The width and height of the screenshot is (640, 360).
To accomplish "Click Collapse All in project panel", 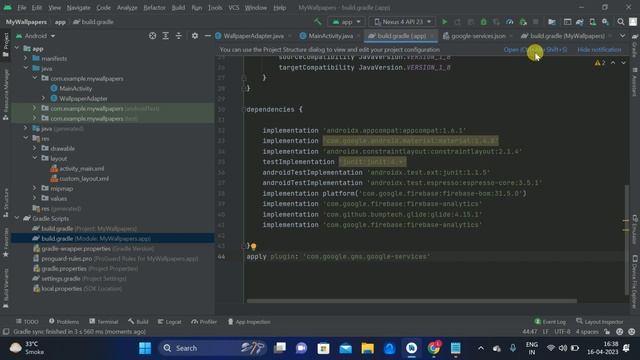I will tap(178, 36).
